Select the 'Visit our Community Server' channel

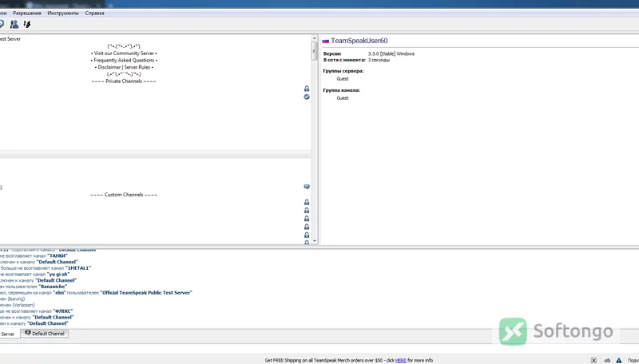[x=124, y=53]
